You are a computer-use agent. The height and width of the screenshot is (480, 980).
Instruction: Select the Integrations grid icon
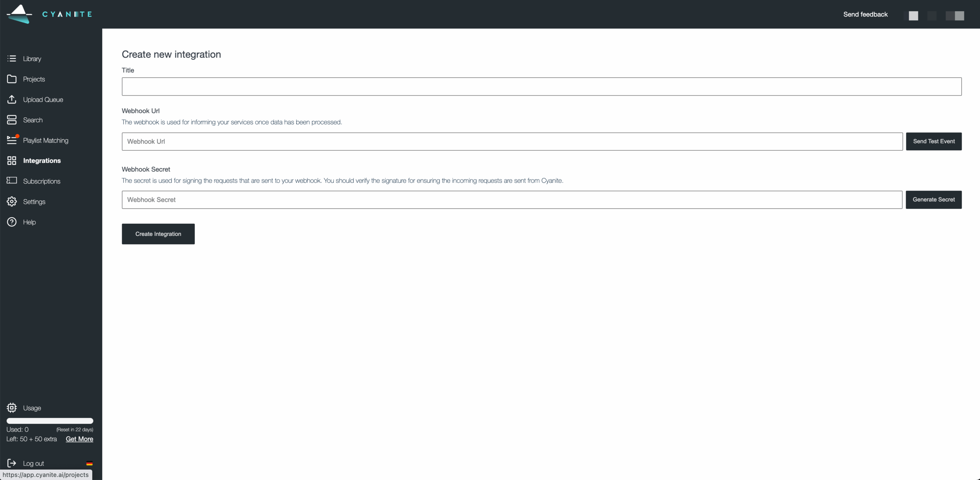tap(12, 161)
